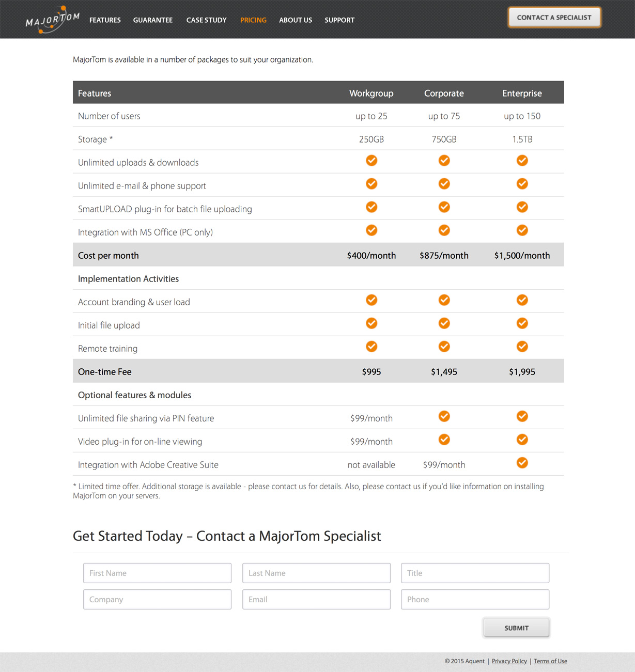Click Corporate checkmark for Unlimited e-mail & phone support

[444, 184]
